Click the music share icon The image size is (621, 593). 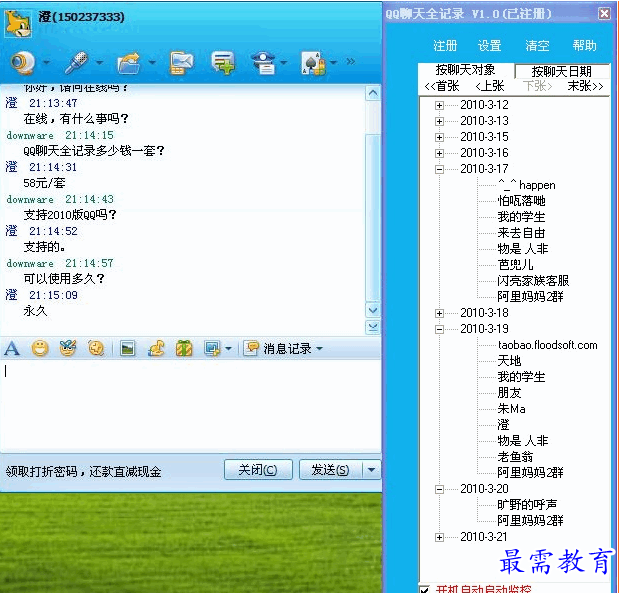(156, 349)
